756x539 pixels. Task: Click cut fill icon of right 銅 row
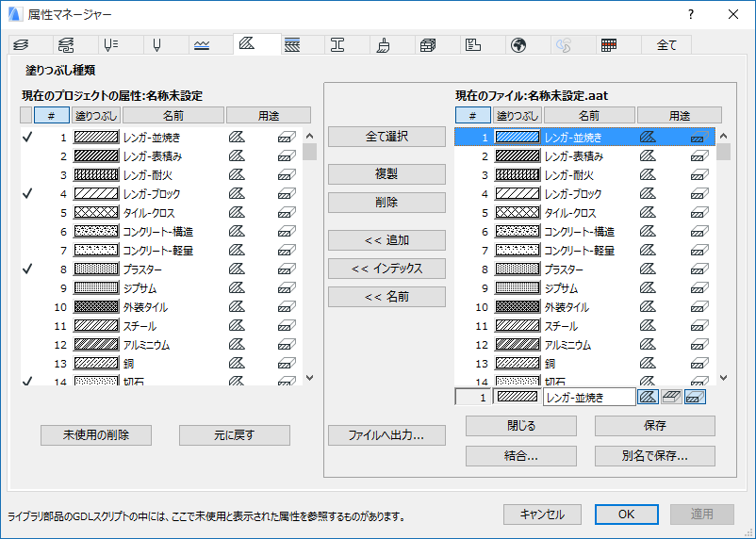coord(699,364)
